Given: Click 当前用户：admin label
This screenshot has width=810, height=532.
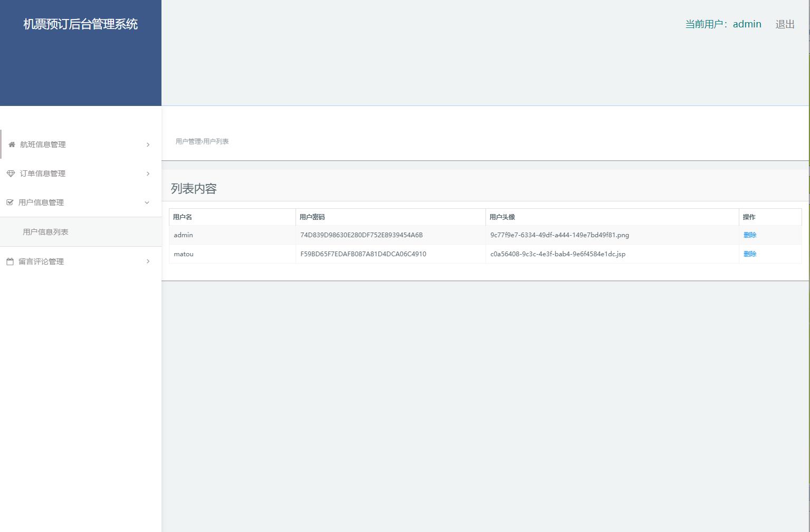Looking at the screenshot, I should tap(723, 24).
